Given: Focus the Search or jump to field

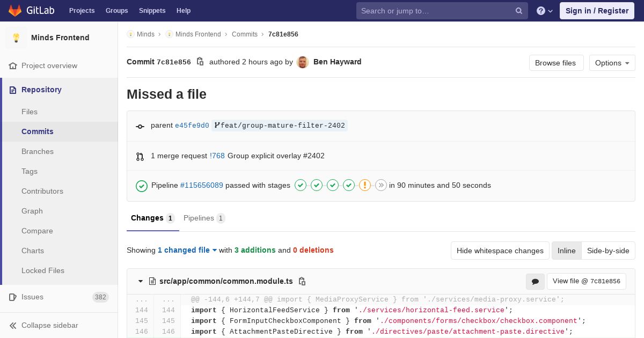Looking at the screenshot, I should point(442,11).
